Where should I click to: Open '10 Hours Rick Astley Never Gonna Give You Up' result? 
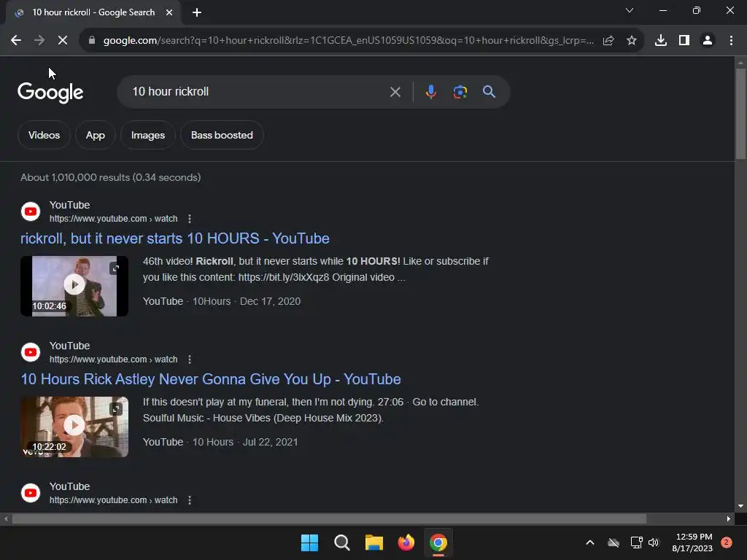211,379
